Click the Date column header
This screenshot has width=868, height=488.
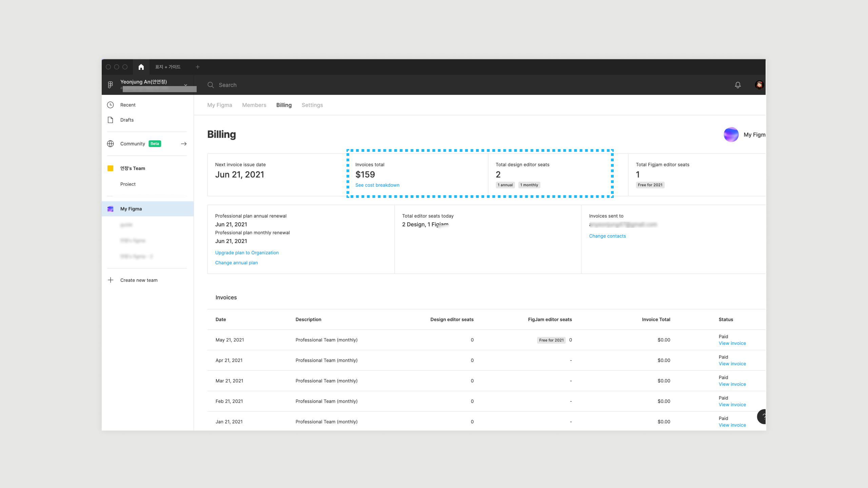(221, 320)
